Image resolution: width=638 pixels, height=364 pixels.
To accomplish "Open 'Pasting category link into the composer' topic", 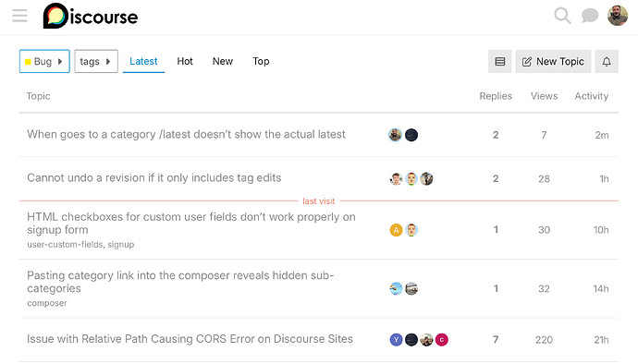I will pyautogui.click(x=180, y=282).
